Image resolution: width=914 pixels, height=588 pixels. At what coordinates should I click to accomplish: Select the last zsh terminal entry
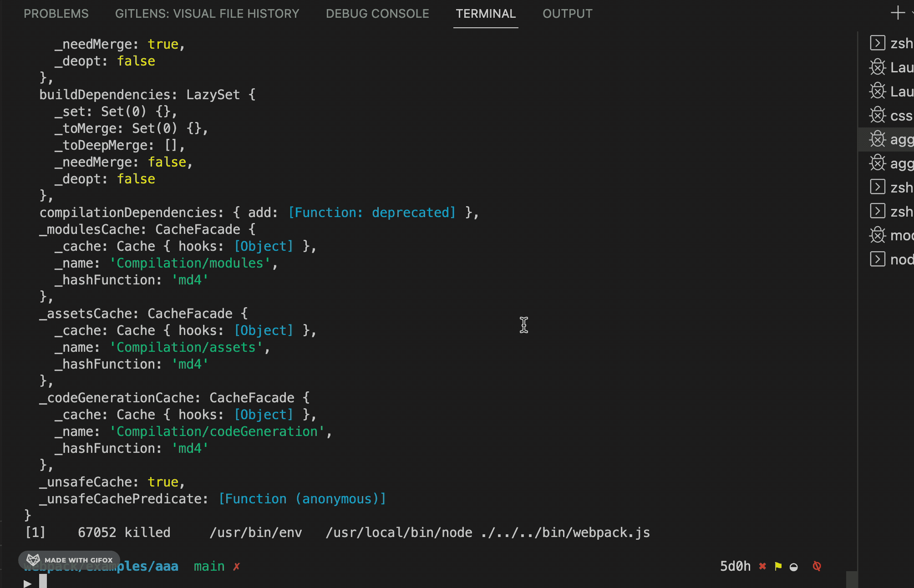click(x=891, y=212)
